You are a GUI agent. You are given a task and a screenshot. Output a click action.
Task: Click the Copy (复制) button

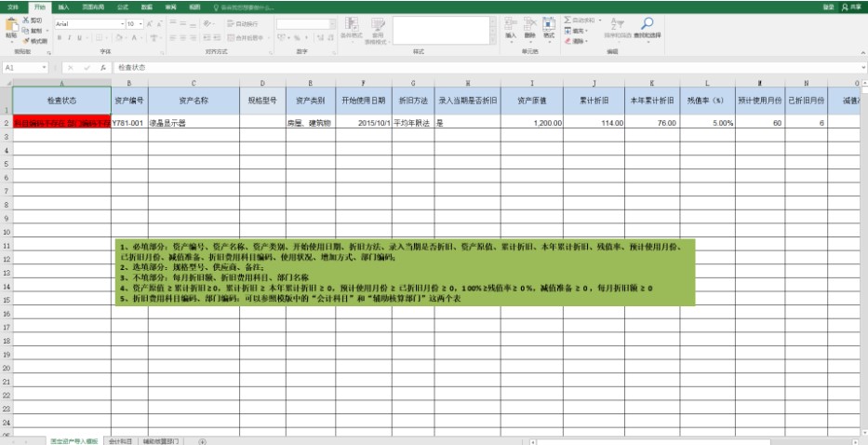coord(33,31)
